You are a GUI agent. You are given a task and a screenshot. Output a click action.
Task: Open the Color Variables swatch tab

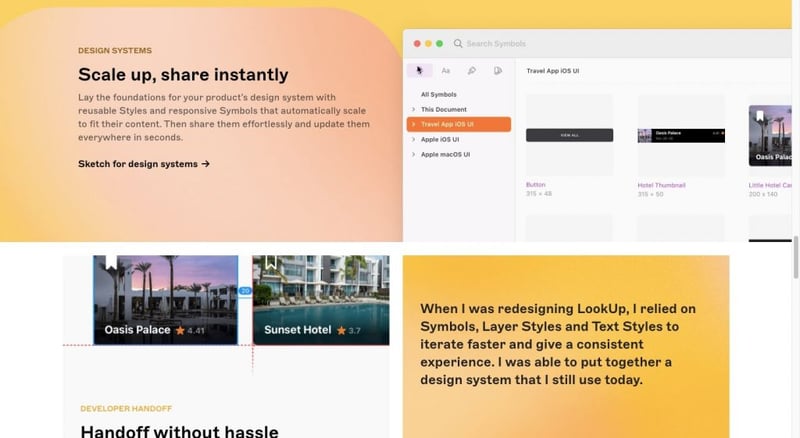(x=497, y=70)
